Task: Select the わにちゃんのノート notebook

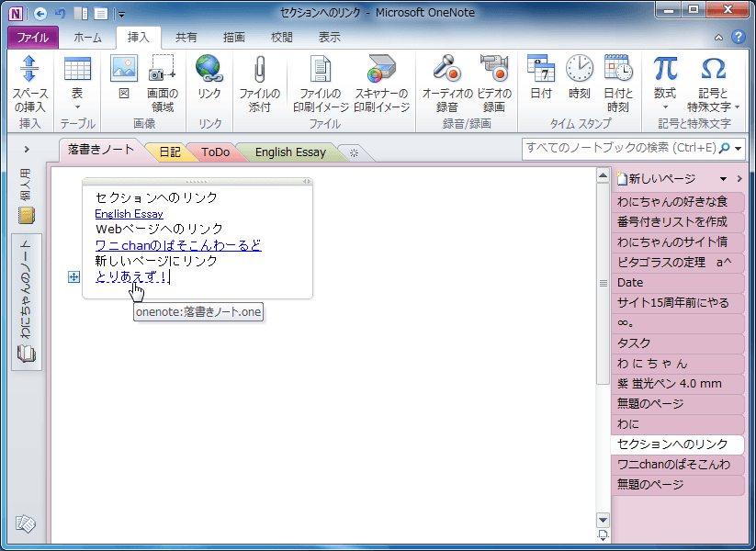Action: point(26,302)
